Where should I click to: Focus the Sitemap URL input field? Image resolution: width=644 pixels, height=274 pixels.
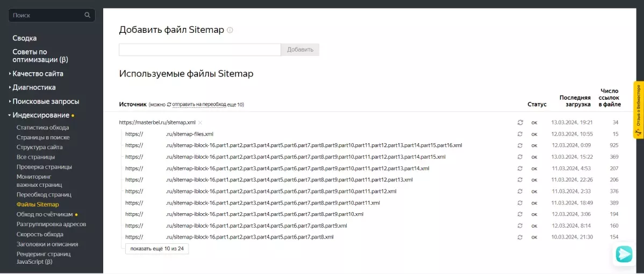(x=199, y=50)
